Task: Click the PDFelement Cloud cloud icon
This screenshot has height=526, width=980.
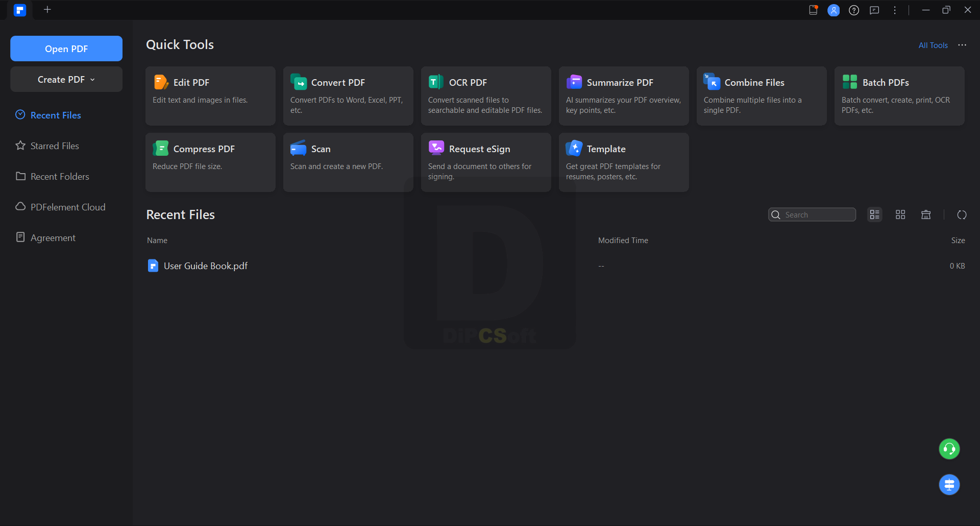Action: click(x=20, y=206)
